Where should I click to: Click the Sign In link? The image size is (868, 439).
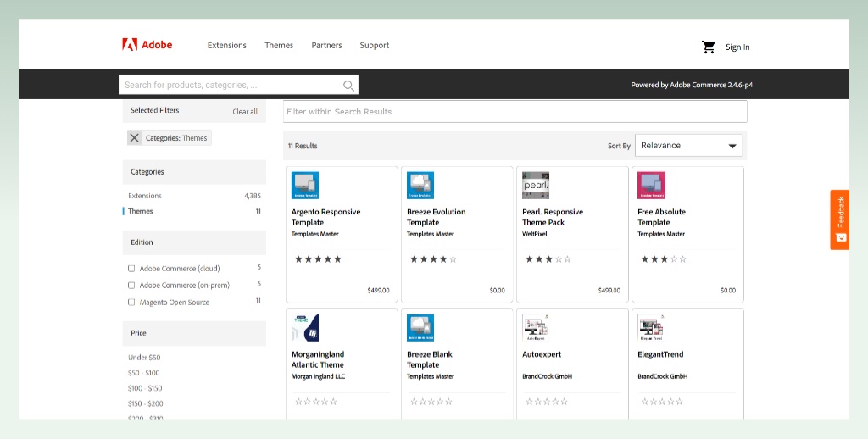737,47
